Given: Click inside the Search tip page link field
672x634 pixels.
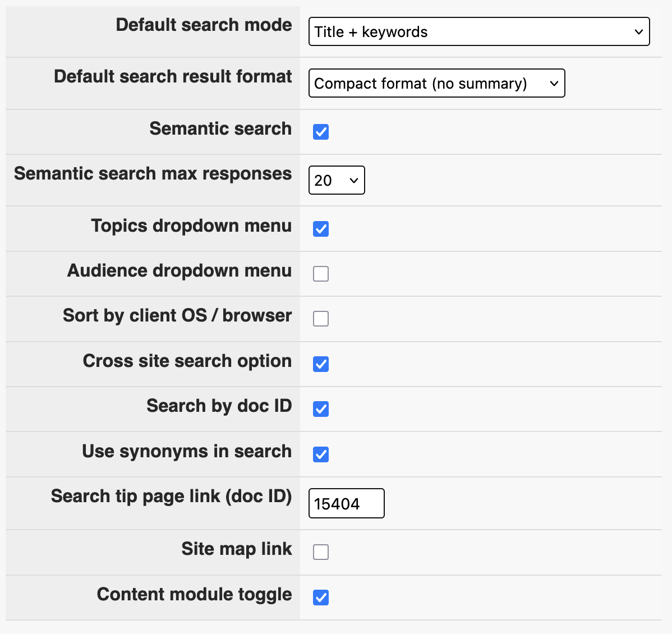Looking at the screenshot, I should [346, 503].
